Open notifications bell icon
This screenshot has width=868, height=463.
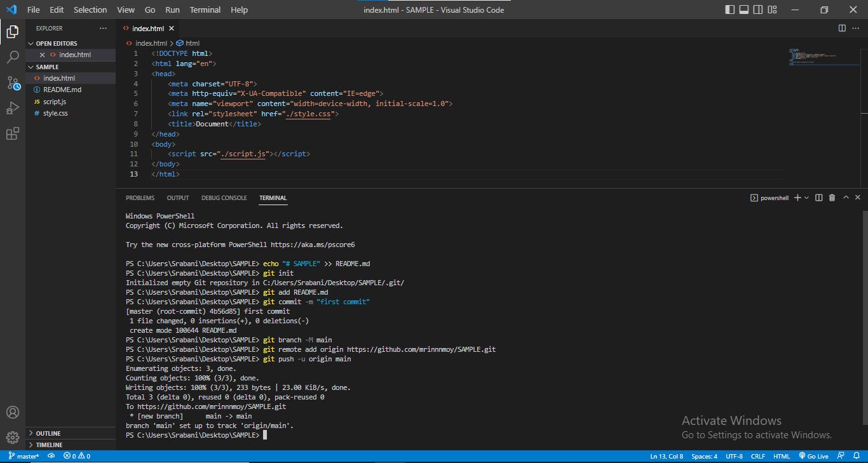click(856, 456)
